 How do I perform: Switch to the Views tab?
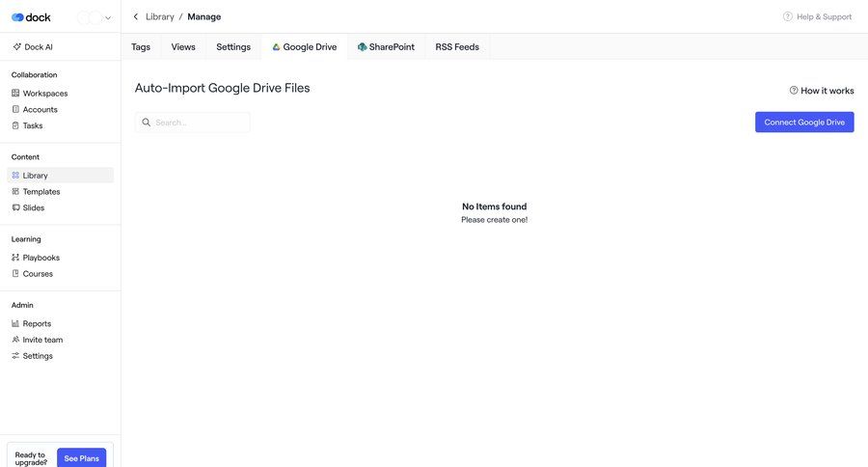[183, 47]
